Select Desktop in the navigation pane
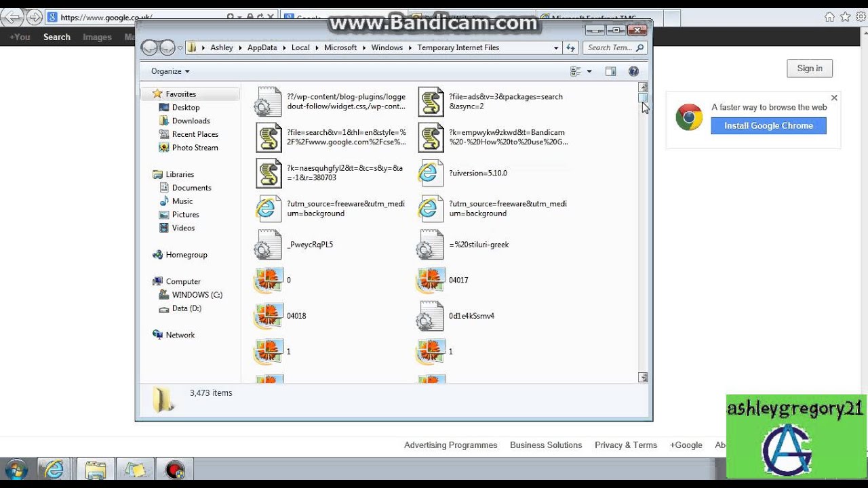Screen dimensions: 868x488 tap(186, 107)
